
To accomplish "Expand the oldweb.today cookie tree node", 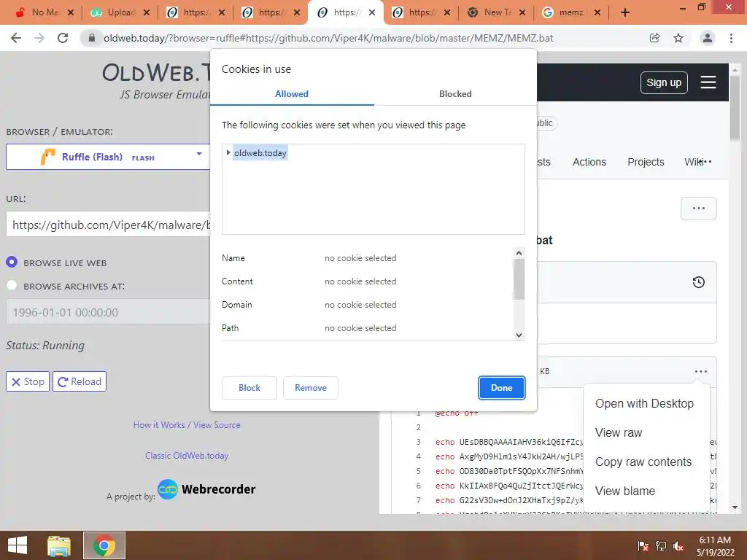I will (x=228, y=153).
